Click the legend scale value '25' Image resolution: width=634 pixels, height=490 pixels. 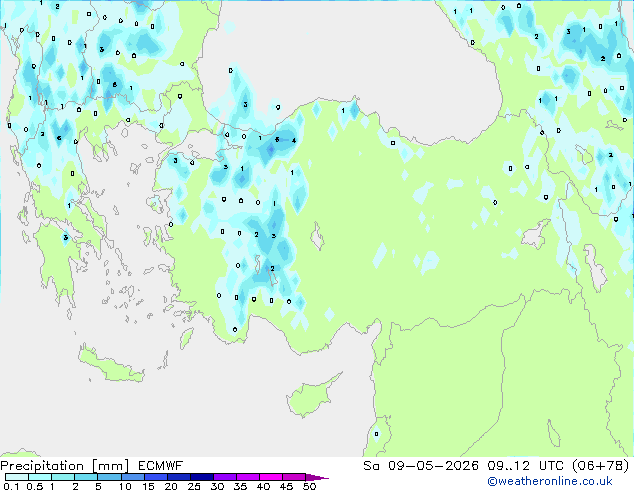pos(194,486)
